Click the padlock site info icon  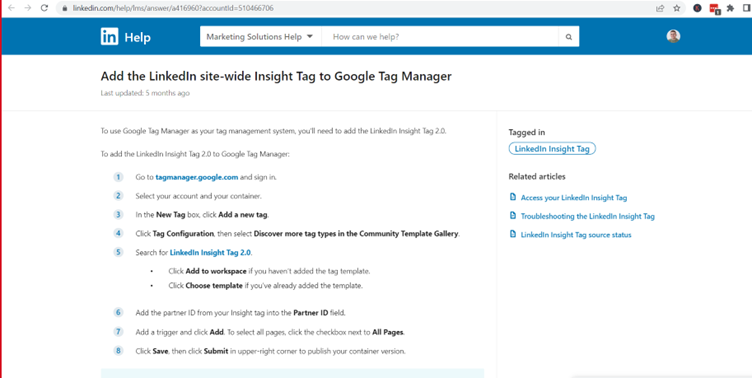tap(65, 8)
